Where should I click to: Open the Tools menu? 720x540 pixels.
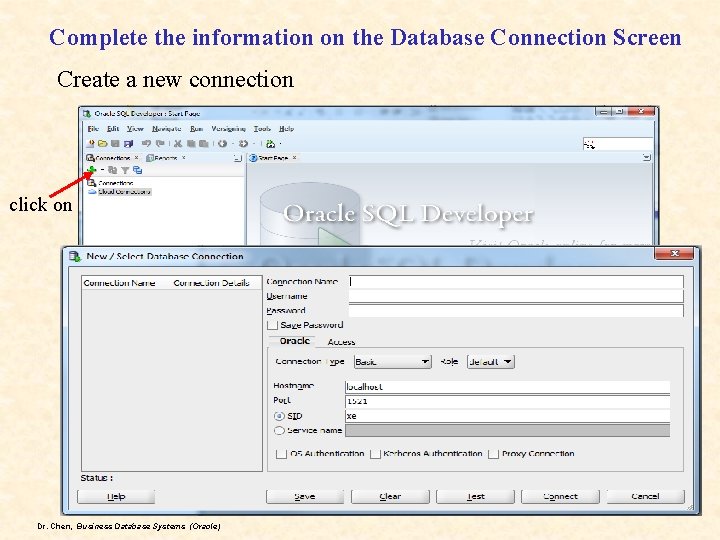pyautogui.click(x=262, y=129)
